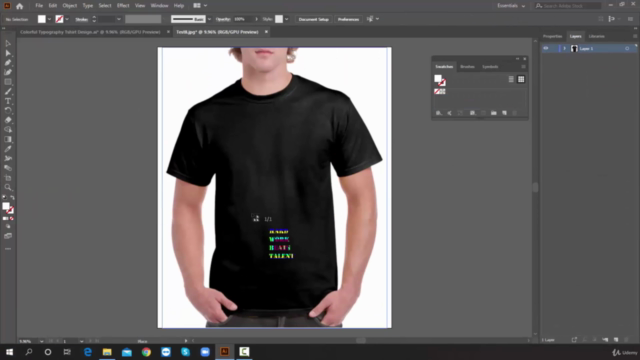This screenshot has width=640, height=360.
Task: Click New Swatch icon in Swatches panel
Action: 504,113
